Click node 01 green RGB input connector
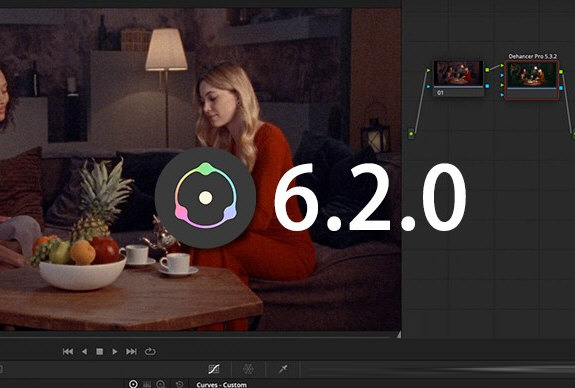The image size is (575, 388). tap(428, 70)
